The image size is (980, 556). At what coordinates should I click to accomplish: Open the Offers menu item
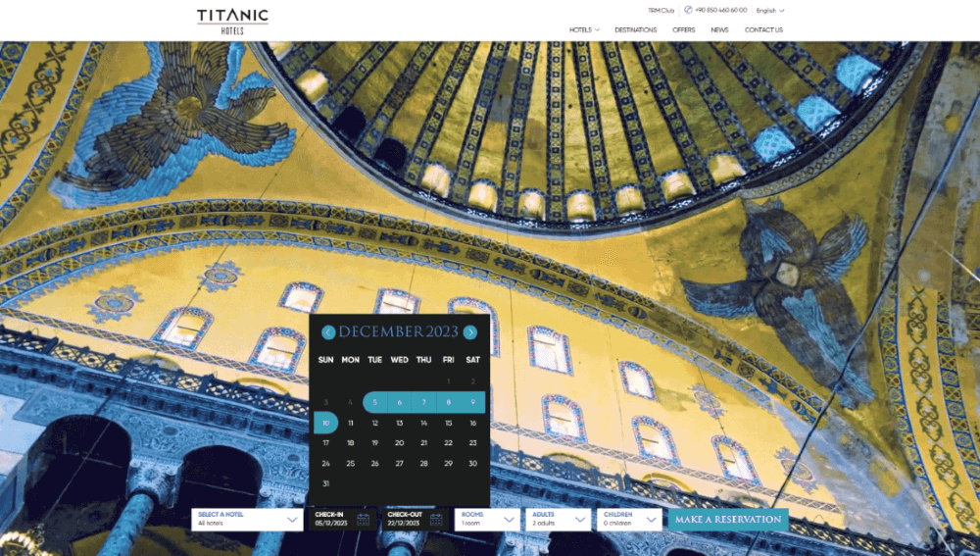click(x=683, y=29)
